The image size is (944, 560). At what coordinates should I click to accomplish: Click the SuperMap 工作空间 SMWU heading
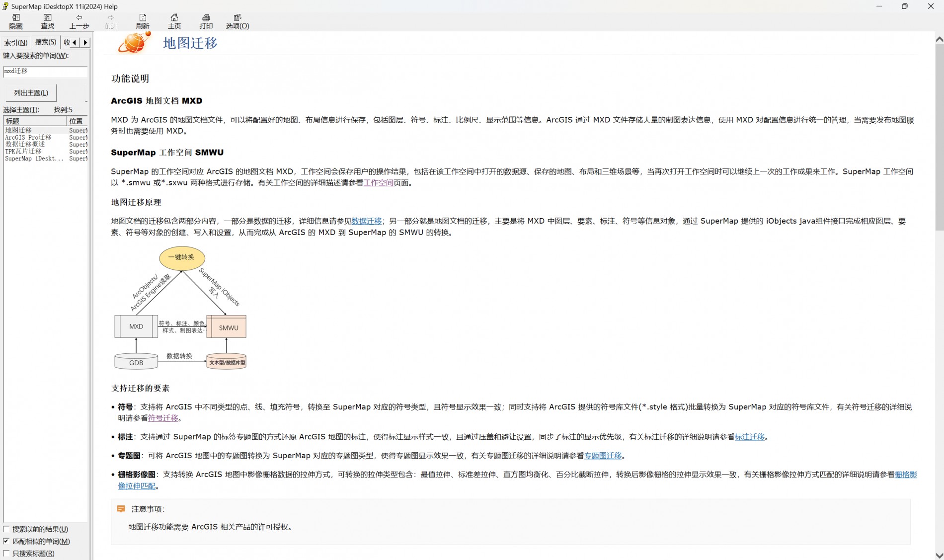coord(167,153)
